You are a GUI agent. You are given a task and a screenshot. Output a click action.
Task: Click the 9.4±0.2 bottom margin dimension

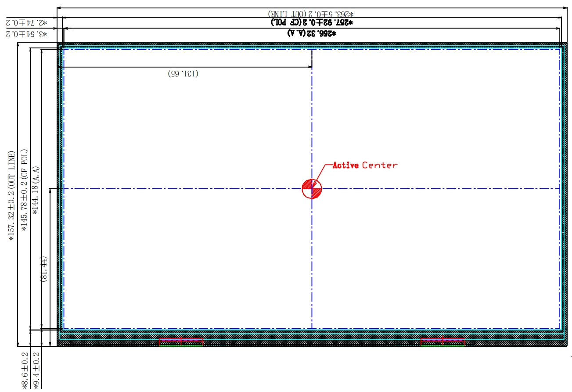[x=36, y=370]
